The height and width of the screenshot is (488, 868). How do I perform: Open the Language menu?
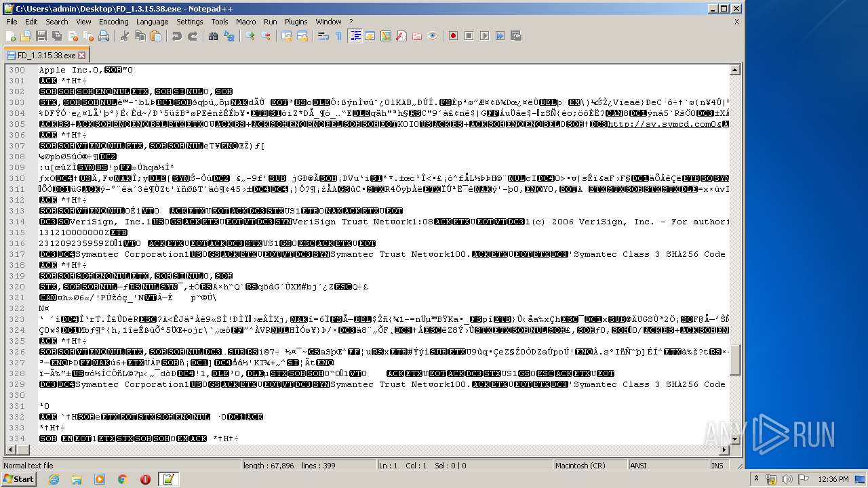pyautogui.click(x=153, y=22)
